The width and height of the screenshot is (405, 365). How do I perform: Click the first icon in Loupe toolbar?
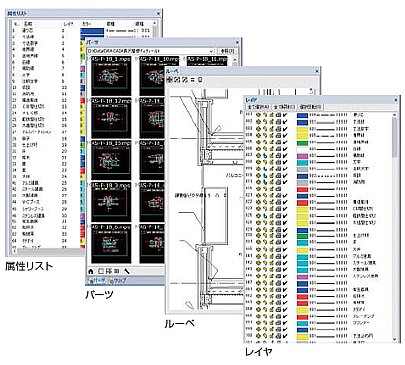(169, 80)
